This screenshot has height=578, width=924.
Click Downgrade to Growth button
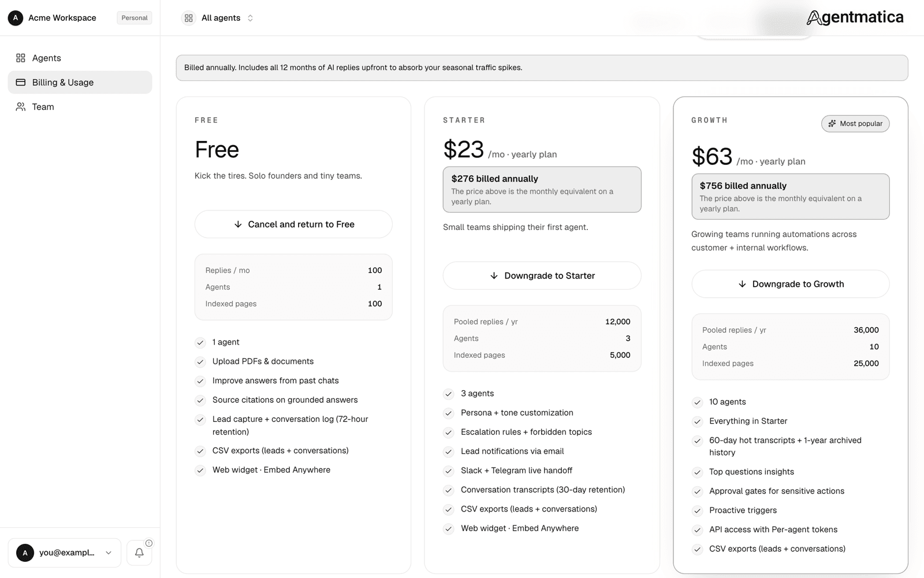click(791, 284)
